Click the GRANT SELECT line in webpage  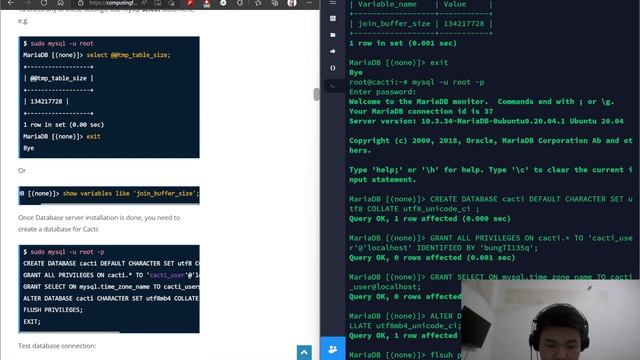[x=111, y=287]
